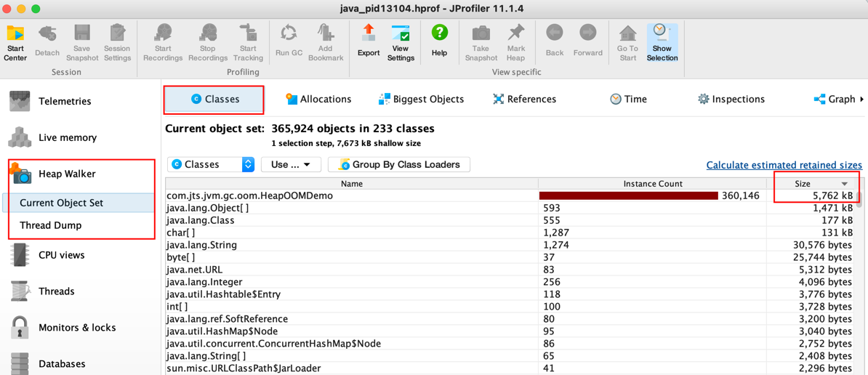Viewport: 868px width, 375px height.
Task: Switch to the Biggest Objects tab
Action: point(421,99)
